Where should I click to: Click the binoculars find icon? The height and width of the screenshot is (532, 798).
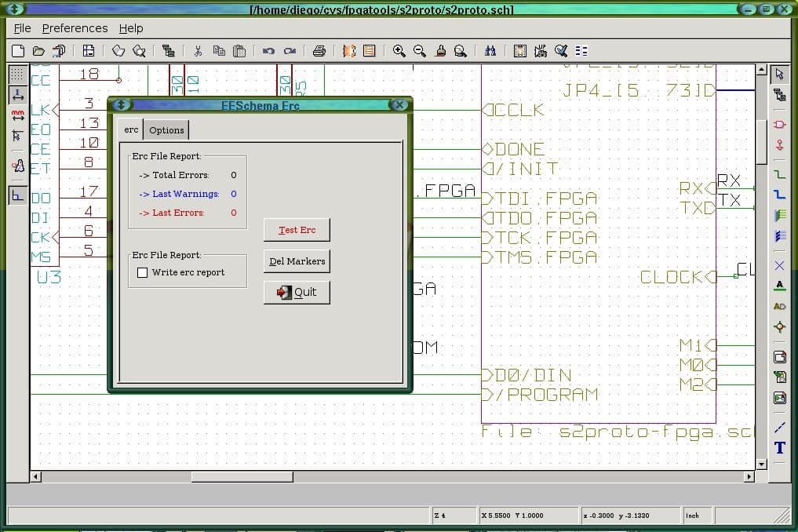click(x=490, y=51)
